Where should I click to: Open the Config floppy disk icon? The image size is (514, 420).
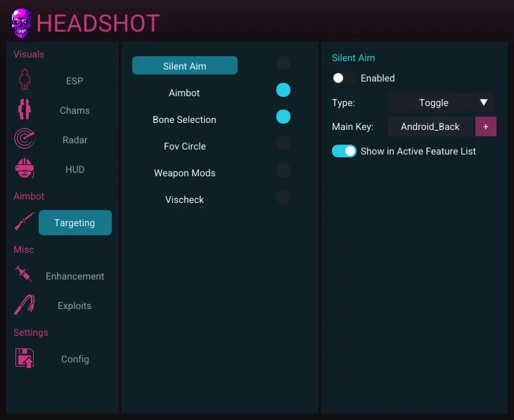tap(25, 358)
